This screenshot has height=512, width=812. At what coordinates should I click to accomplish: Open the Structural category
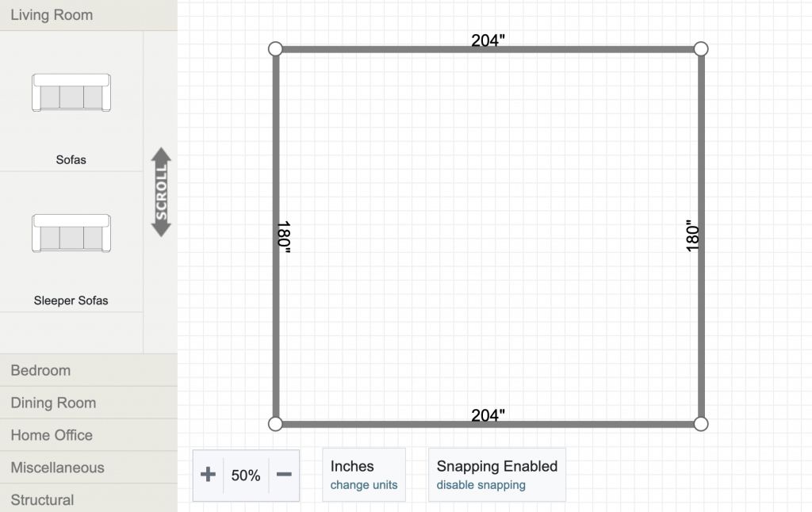[x=42, y=500]
